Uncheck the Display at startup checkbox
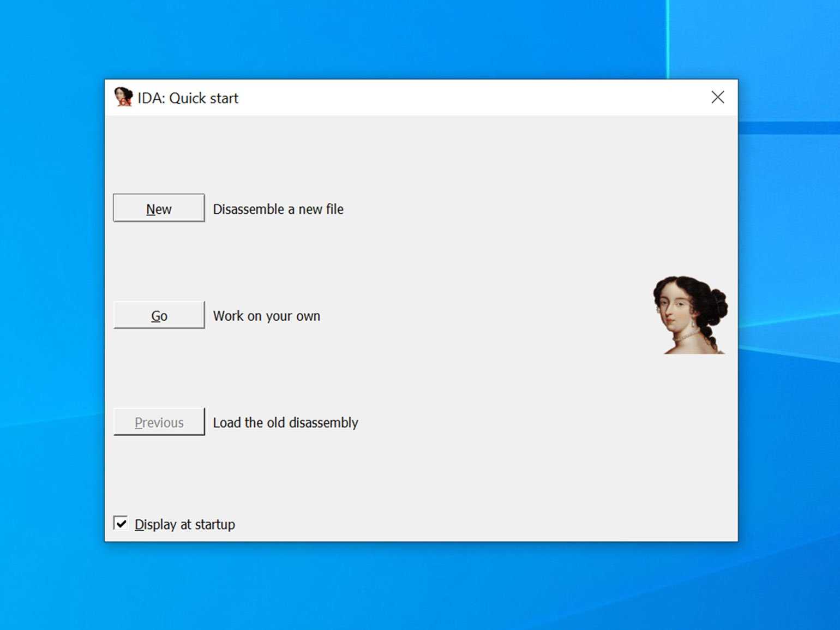The height and width of the screenshot is (630, 840). point(121,524)
